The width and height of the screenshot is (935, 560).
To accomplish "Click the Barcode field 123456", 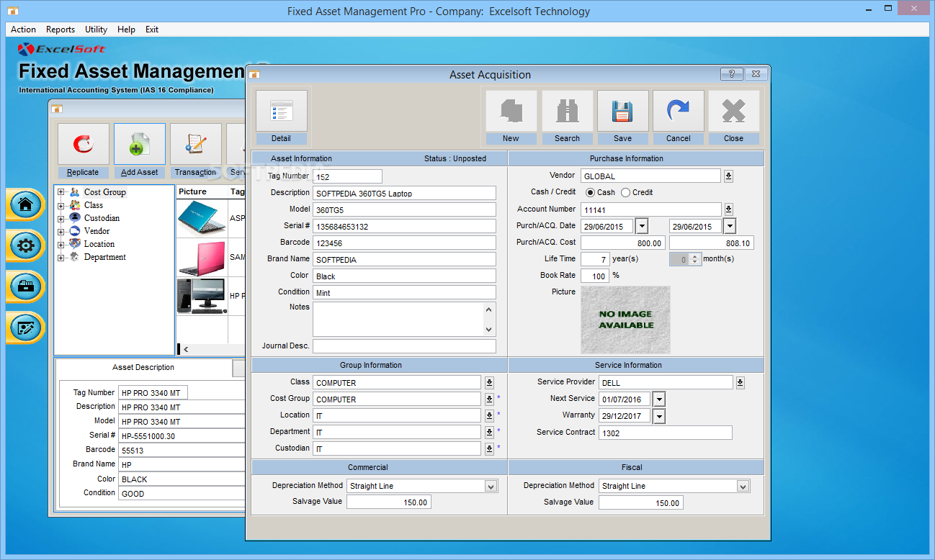I will tap(404, 243).
